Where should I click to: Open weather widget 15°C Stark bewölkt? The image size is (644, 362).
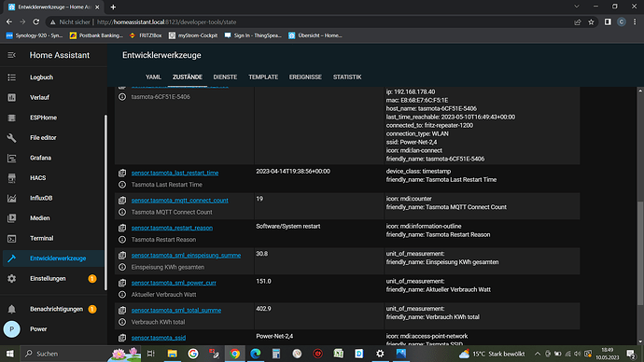pyautogui.click(x=492, y=354)
